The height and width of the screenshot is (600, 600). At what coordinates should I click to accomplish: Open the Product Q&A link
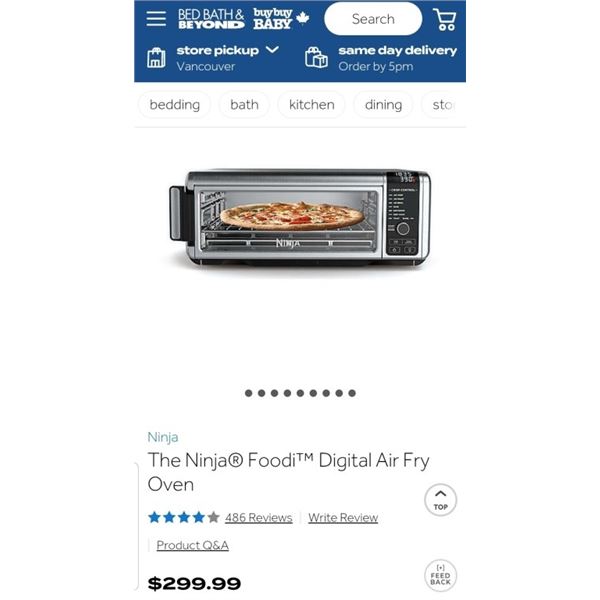(192, 545)
